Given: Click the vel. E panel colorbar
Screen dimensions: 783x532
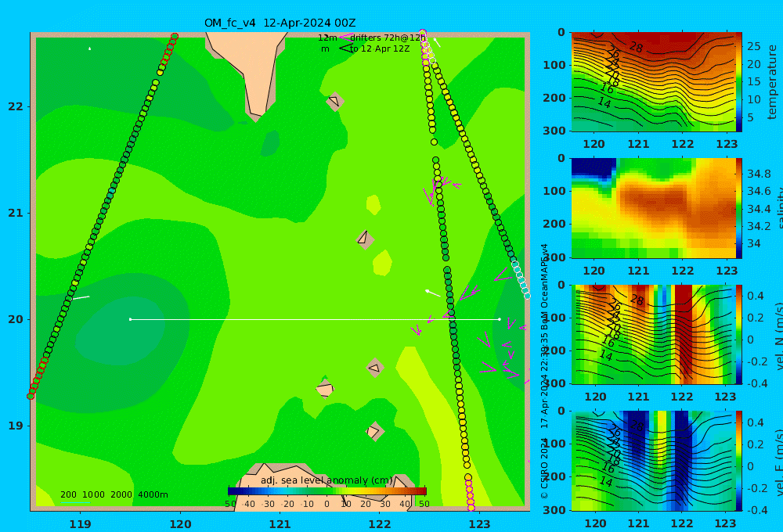Looking at the screenshot, I should click(x=739, y=461).
